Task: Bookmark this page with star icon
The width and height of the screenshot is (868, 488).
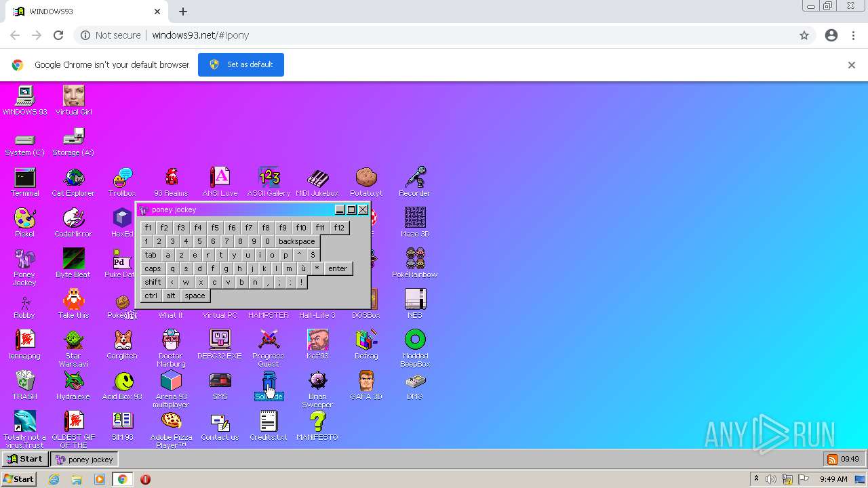Action: pyautogui.click(x=804, y=35)
